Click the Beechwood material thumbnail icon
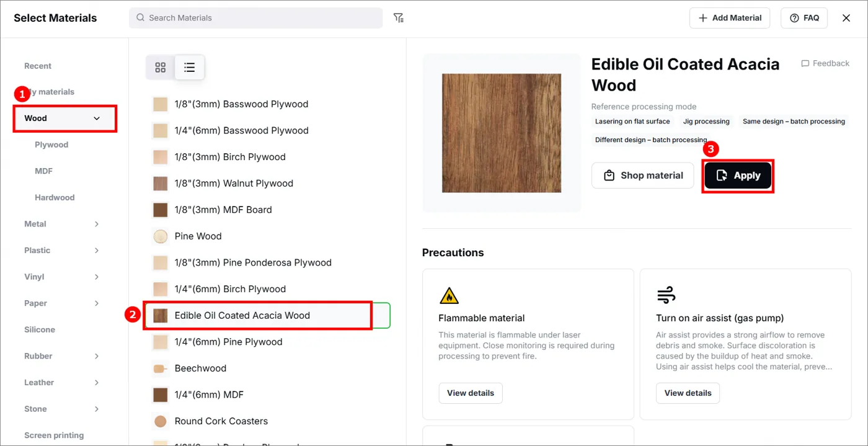The width and height of the screenshot is (868, 446). click(x=161, y=368)
